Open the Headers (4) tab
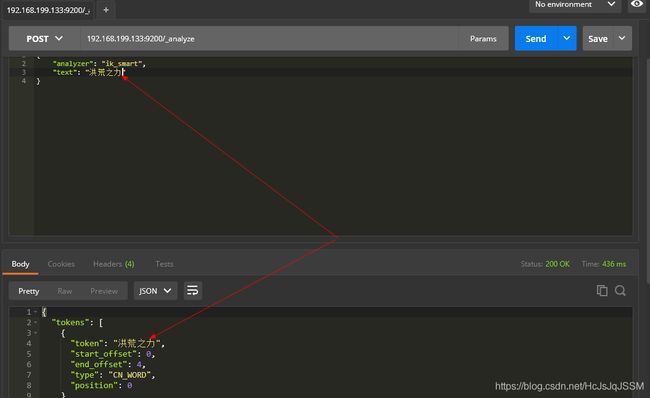This screenshot has width=650, height=398. [x=114, y=264]
